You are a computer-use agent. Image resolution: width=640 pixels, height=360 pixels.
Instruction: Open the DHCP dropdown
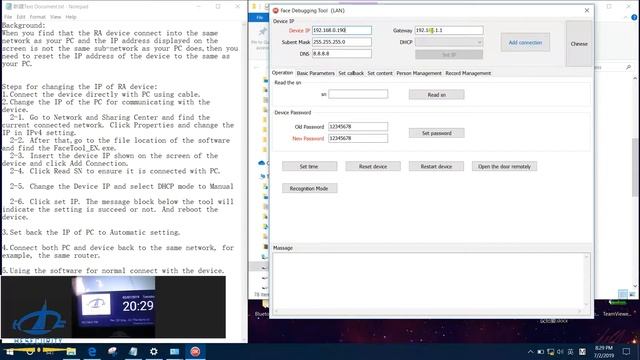[449, 42]
